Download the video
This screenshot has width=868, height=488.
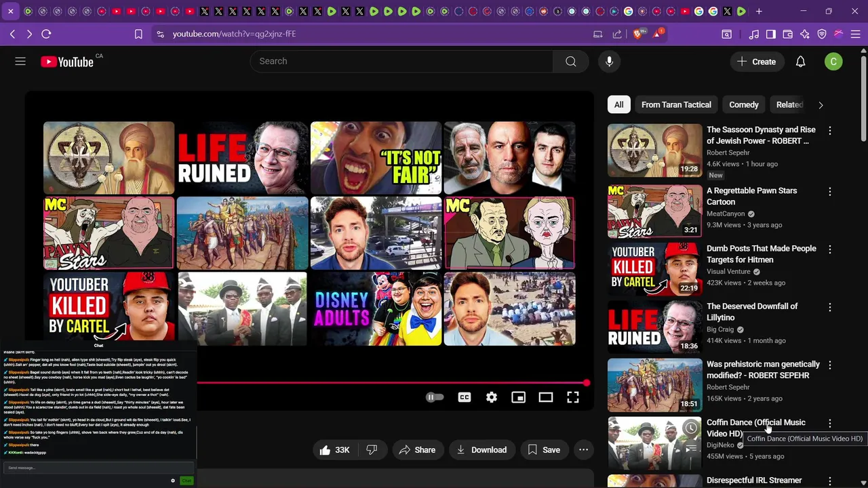tap(481, 450)
